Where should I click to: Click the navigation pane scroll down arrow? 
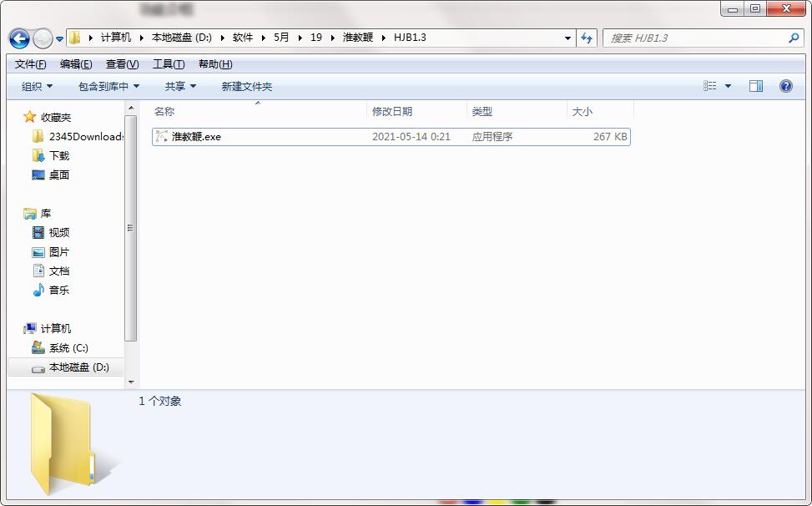[131, 382]
